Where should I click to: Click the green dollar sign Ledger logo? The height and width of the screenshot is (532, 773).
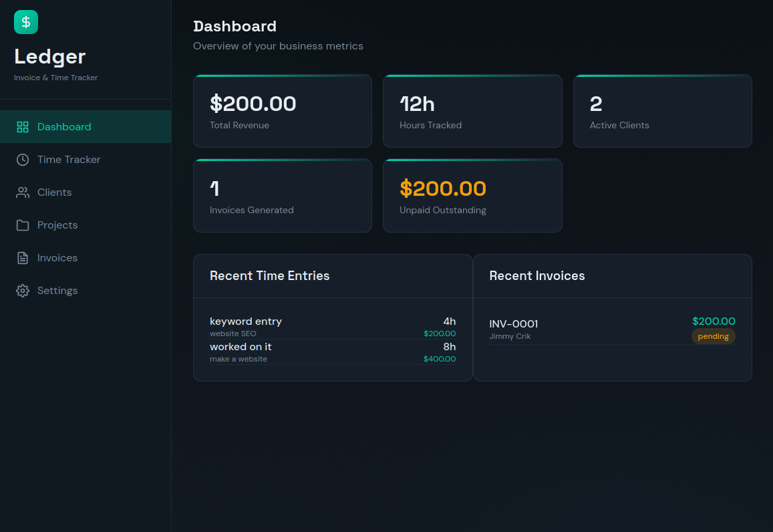tap(26, 22)
